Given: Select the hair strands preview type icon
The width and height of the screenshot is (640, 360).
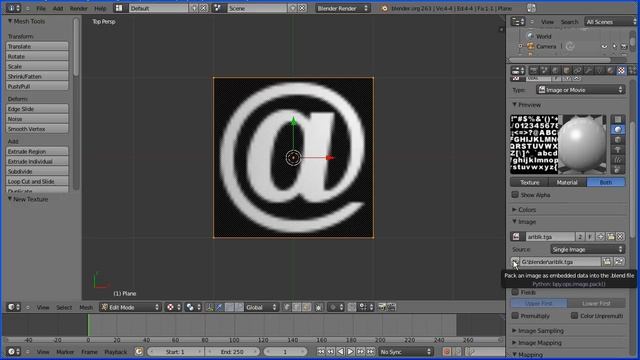Looking at the screenshot, I should 618,160.
